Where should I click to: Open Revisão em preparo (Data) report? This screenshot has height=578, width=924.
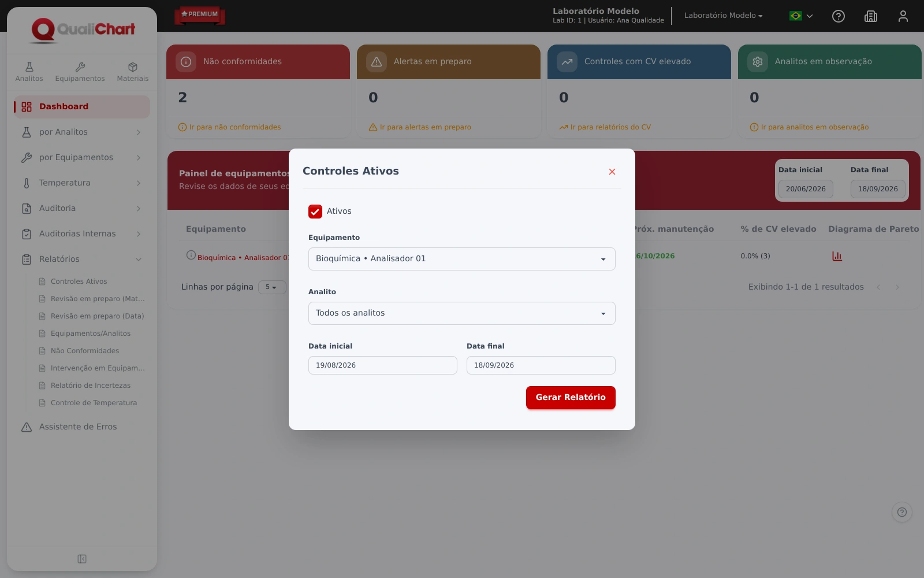coord(91,316)
